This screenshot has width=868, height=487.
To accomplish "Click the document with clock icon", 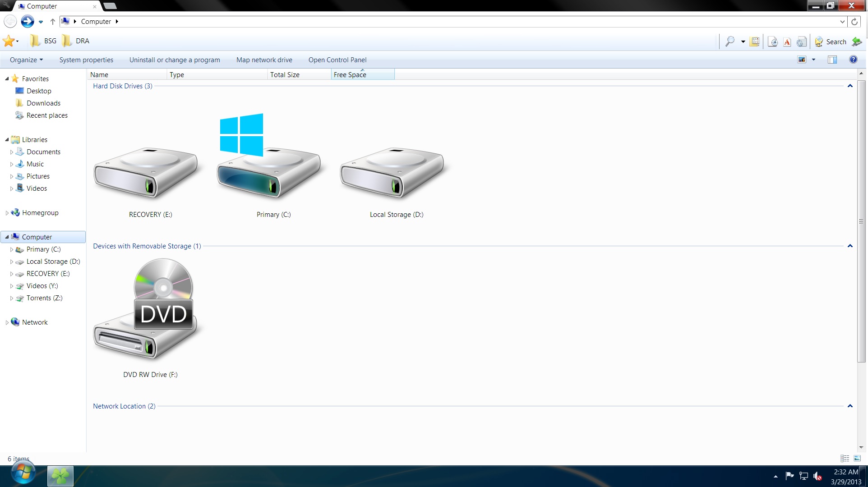I will point(772,42).
